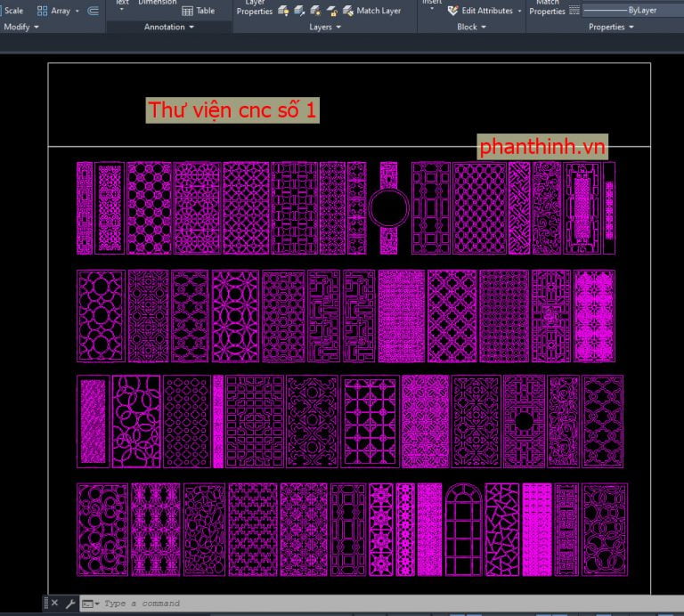Open recent commands dropdown icon
Screen dimensions: 684x616
coord(90,604)
